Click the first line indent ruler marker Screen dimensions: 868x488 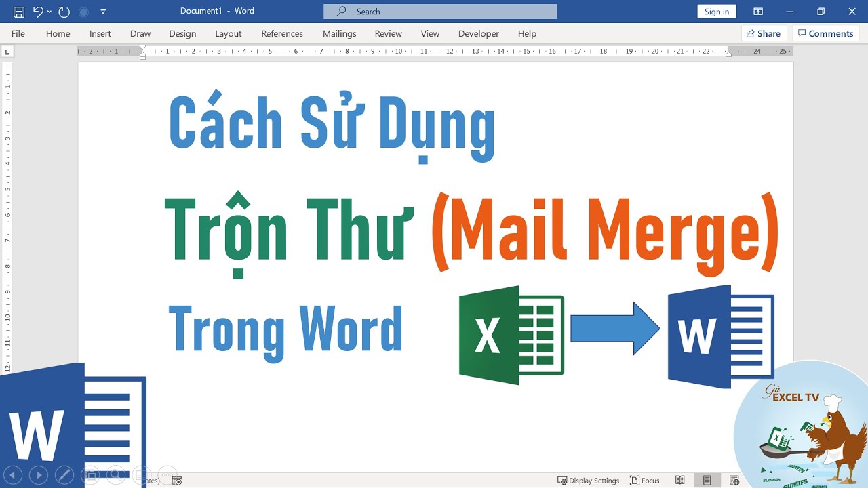point(142,48)
